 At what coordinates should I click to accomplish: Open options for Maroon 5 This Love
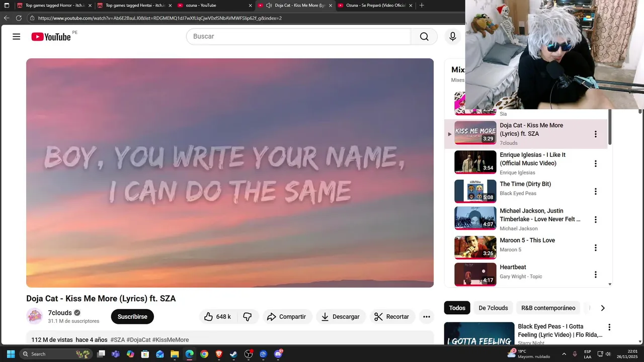click(596, 248)
